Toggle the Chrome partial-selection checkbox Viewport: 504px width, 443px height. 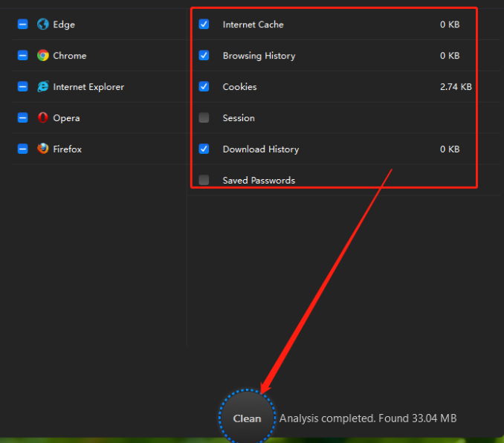[22, 55]
